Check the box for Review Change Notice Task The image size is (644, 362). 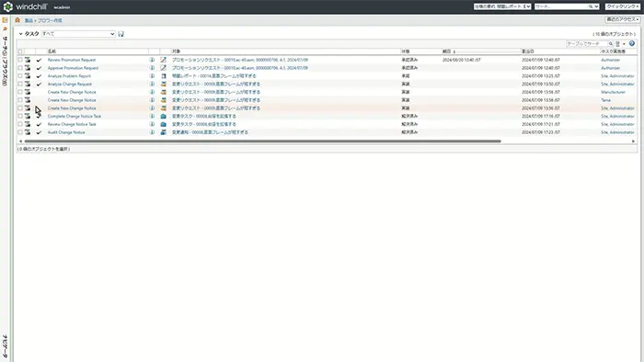click(20, 124)
